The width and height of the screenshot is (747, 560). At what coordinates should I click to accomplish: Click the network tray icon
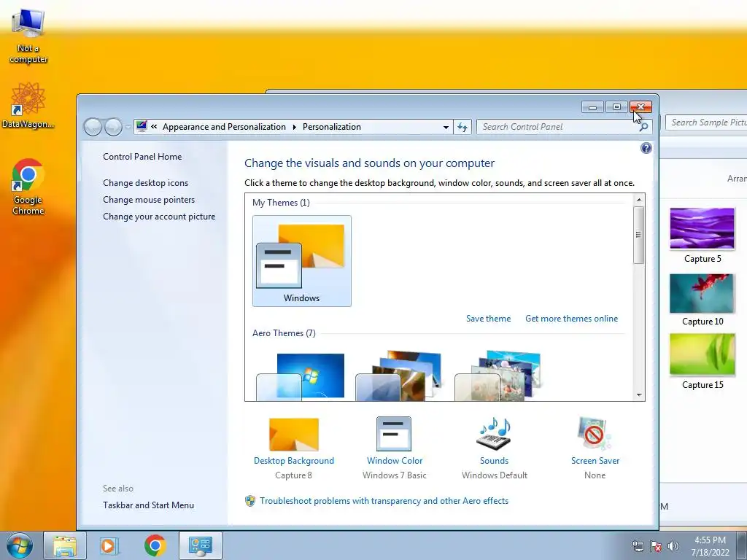click(x=638, y=546)
